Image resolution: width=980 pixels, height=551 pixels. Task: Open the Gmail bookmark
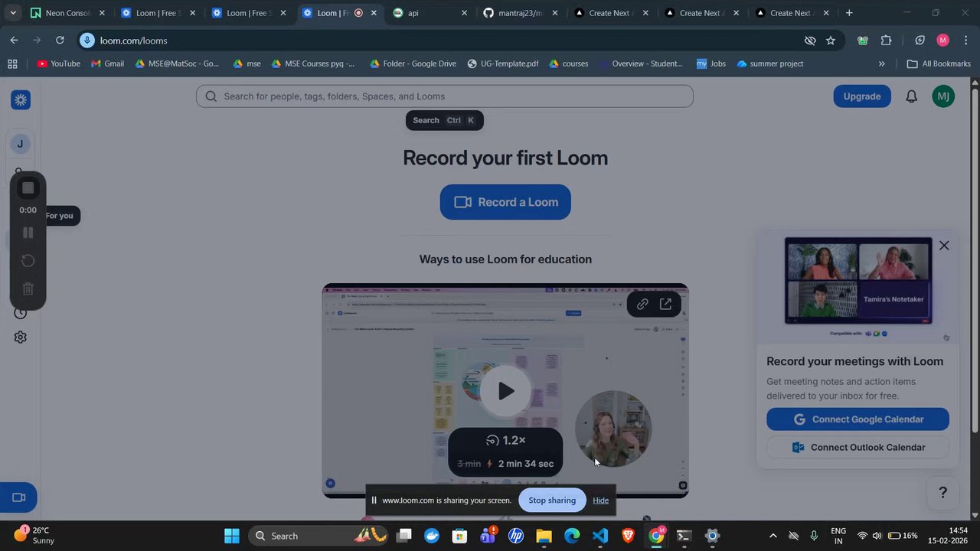pos(107,64)
